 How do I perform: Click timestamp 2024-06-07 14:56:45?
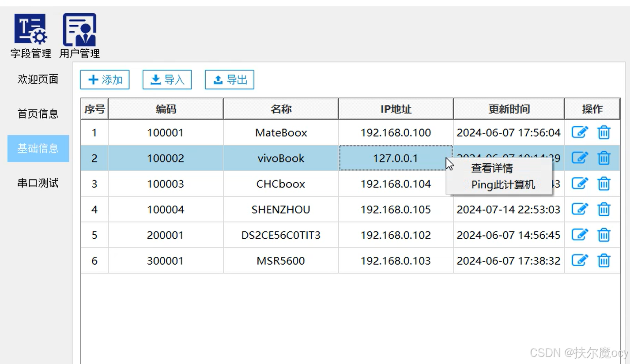[509, 235]
